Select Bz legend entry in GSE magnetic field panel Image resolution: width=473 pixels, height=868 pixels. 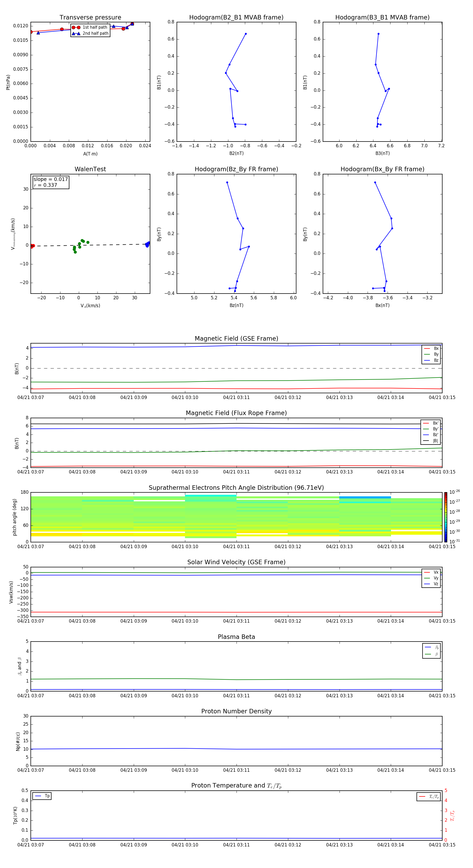point(431,360)
